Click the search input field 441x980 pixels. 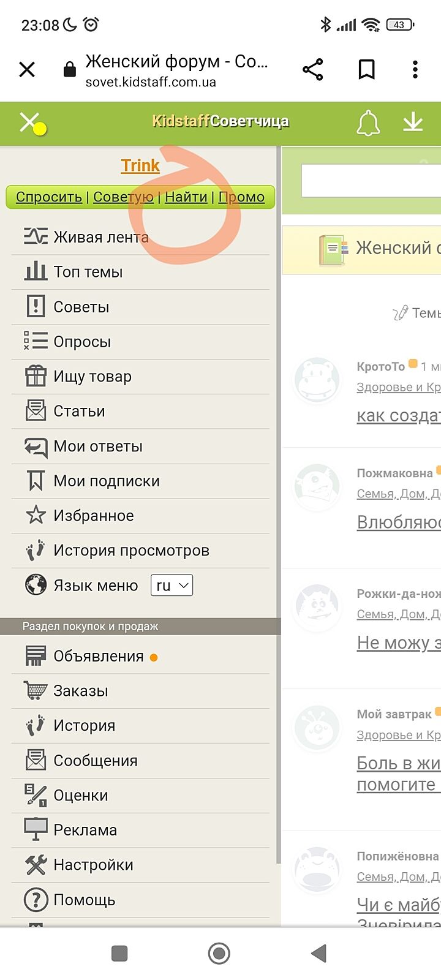pos(371,181)
